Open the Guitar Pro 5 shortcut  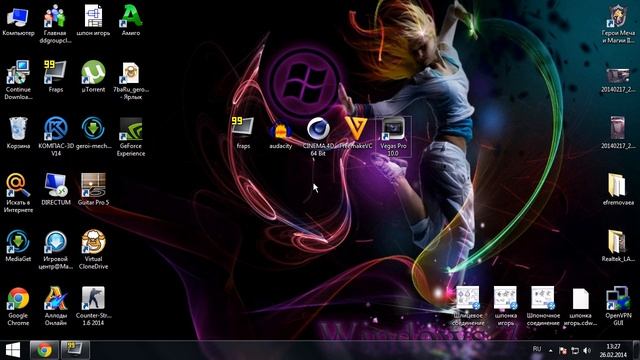pyautogui.click(x=93, y=189)
